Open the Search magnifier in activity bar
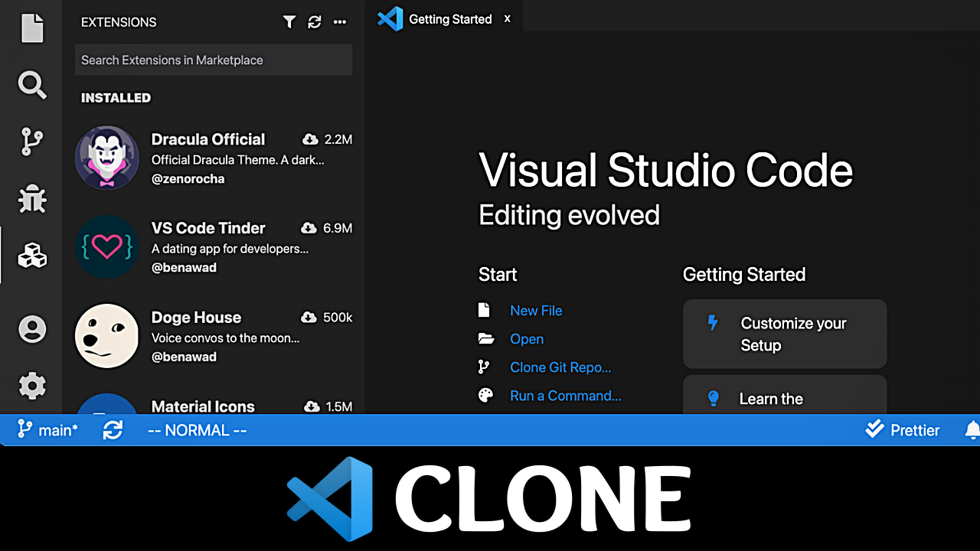The width and height of the screenshot is (980, 551). click(32, 85)
